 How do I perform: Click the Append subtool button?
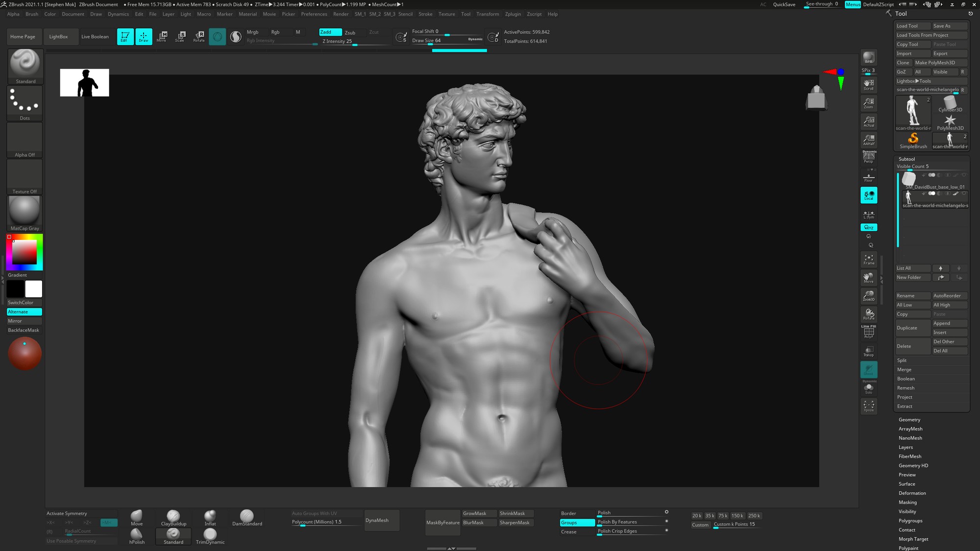[x=950, y=324]
